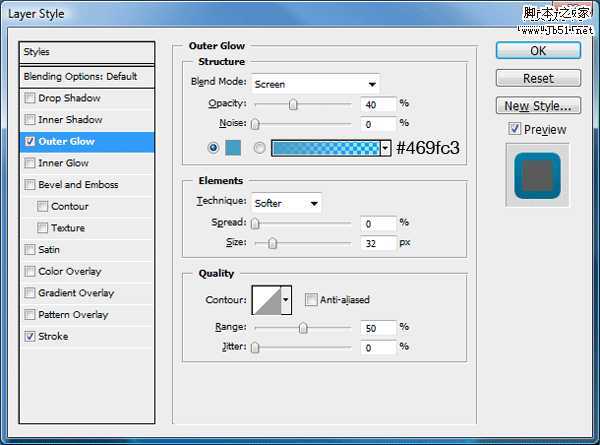
Task: Click the blue glow color swatch
Action: click(x=233, y=148)
